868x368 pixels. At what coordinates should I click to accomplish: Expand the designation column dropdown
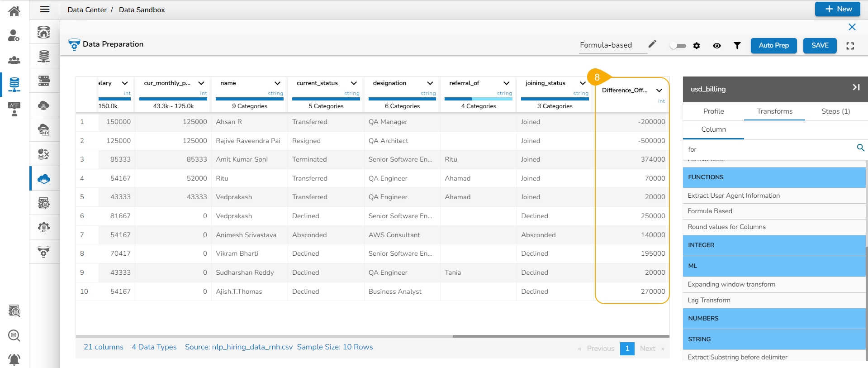point(430,83)
